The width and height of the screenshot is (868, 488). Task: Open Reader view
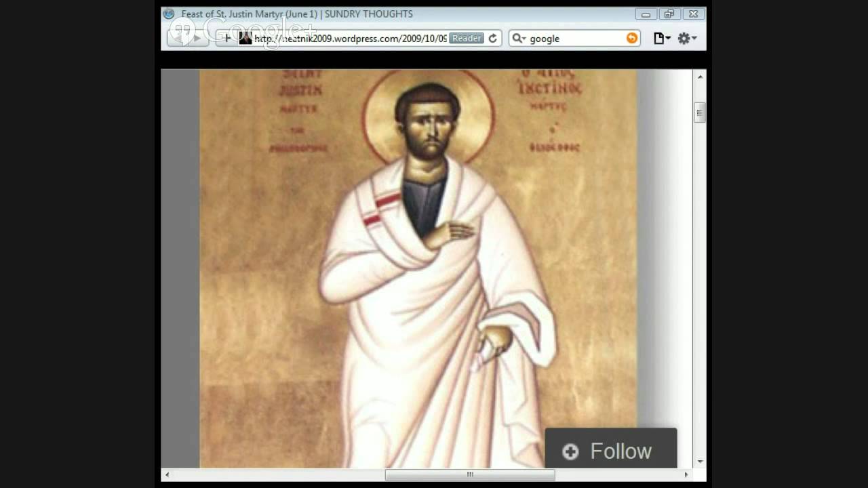point(467,39)
